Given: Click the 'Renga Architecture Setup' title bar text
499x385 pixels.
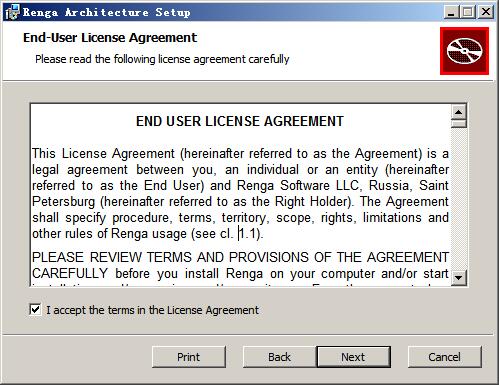Looking at the screenshot, I should [x=106, y=13].
